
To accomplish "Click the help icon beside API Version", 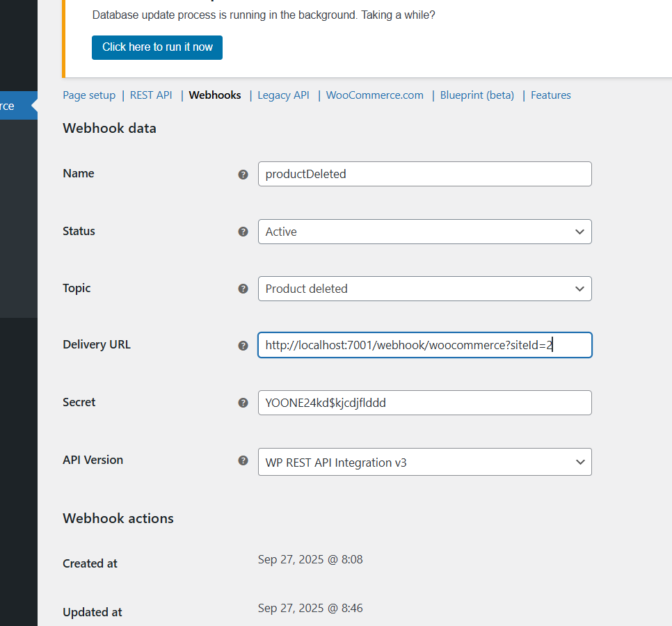I will [243, 460].
